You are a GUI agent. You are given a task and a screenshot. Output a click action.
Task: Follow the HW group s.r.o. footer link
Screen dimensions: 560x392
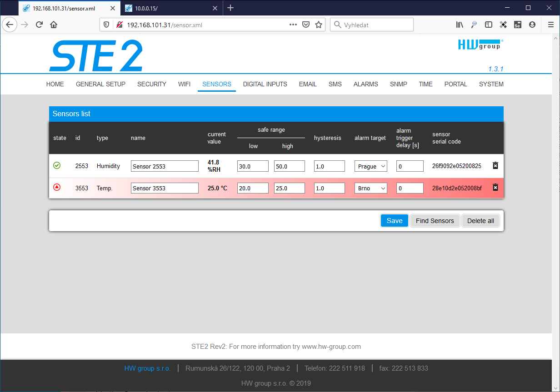click(147, 368)
